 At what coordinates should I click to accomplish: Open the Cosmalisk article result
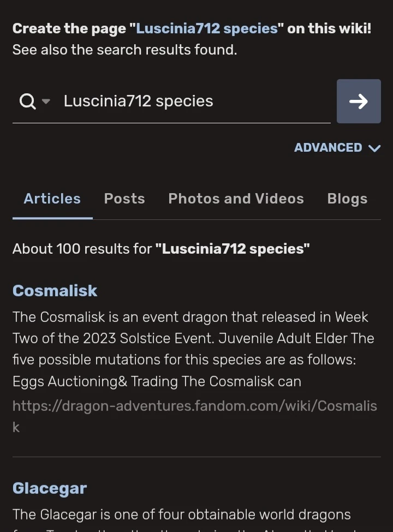point(55,290)
